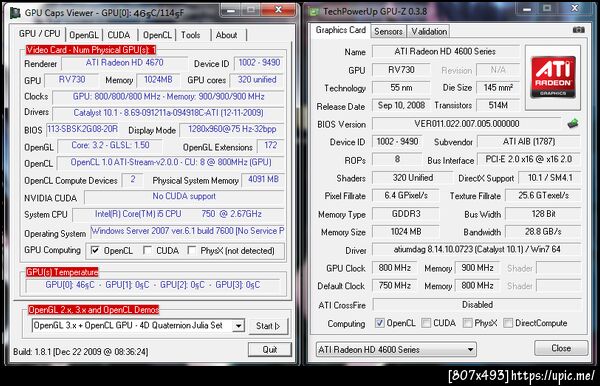Open the About tab

(227, 35)
